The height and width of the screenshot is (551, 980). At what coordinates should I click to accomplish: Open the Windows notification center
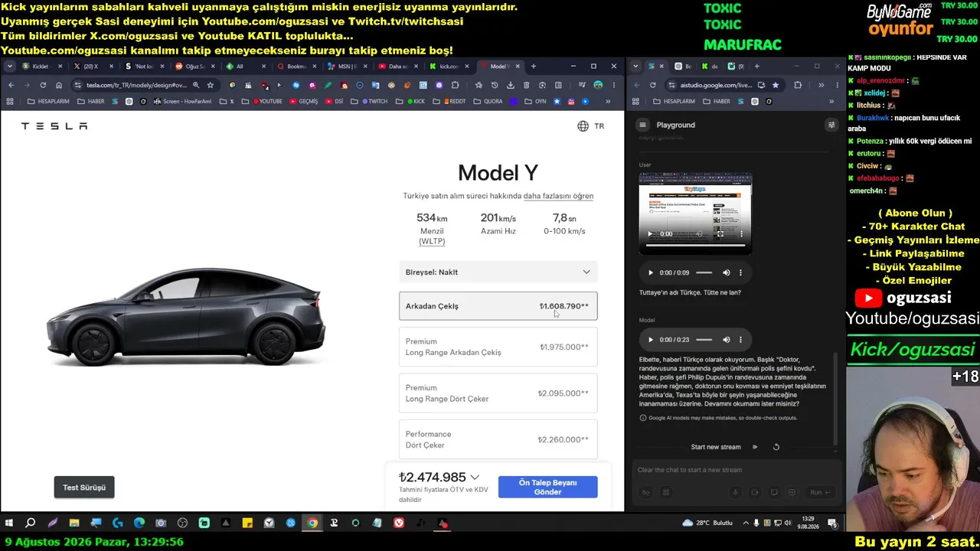pos(832,523)
